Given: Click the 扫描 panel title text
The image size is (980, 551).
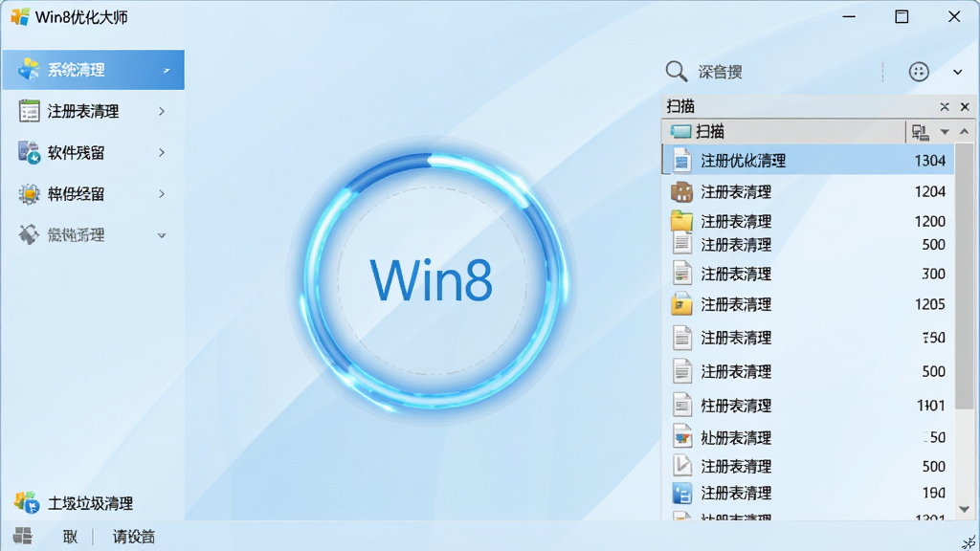Looking at the screenshot, I should click(x=680, y=106).
